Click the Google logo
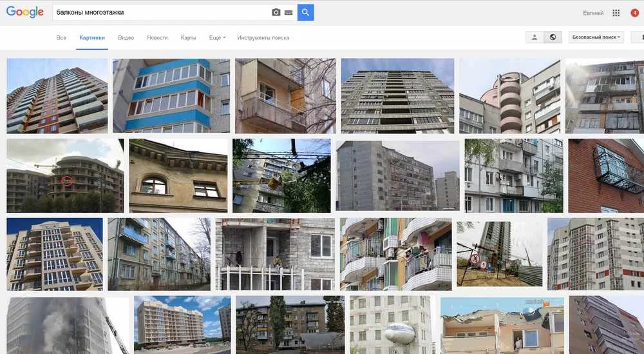 pyautogui.click(x=24, y=12)
